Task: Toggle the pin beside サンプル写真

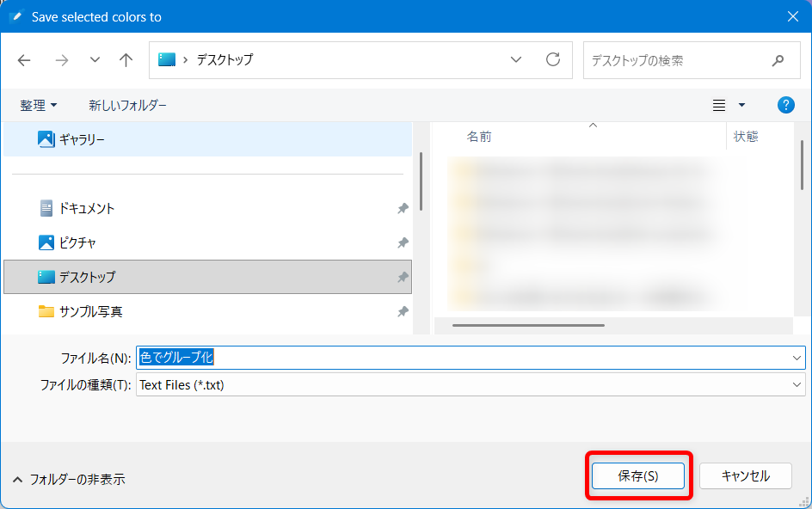Action: pyautogui.click(x=402, y=311)
